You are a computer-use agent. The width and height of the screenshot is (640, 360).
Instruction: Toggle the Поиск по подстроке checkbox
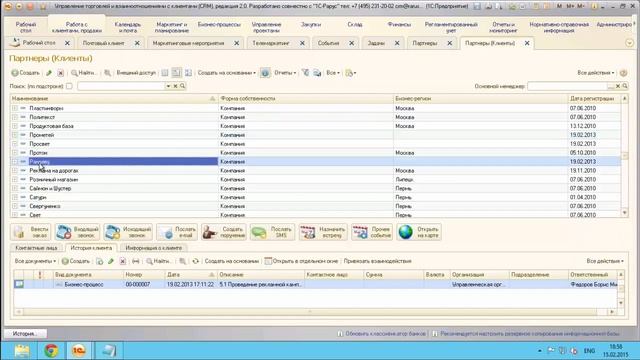click(x=69, y=86)
